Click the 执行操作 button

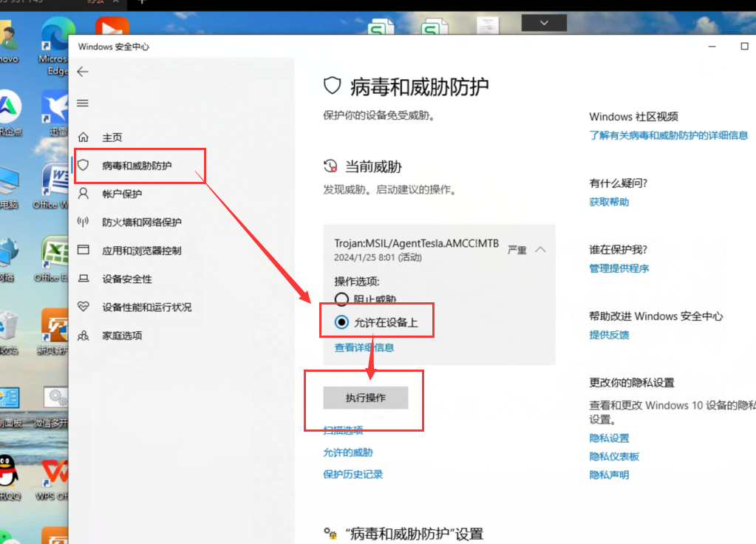[366, 398]
